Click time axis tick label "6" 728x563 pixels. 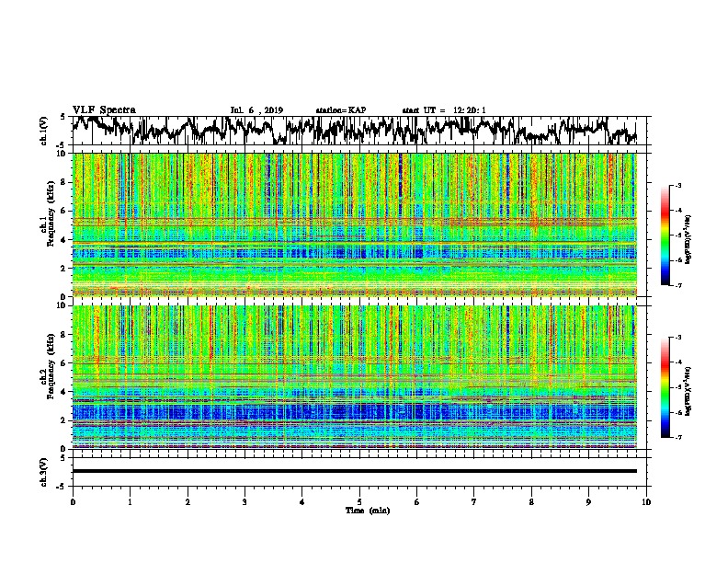(x=417, y=502)
